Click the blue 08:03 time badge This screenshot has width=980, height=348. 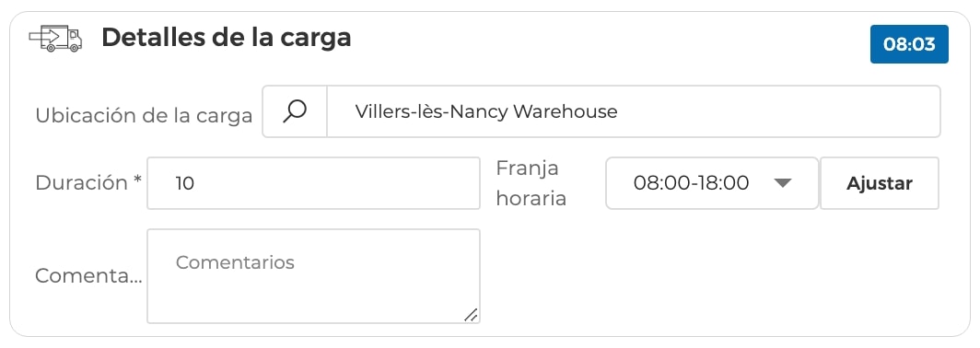pyautogui.click(x=909, y=44)
